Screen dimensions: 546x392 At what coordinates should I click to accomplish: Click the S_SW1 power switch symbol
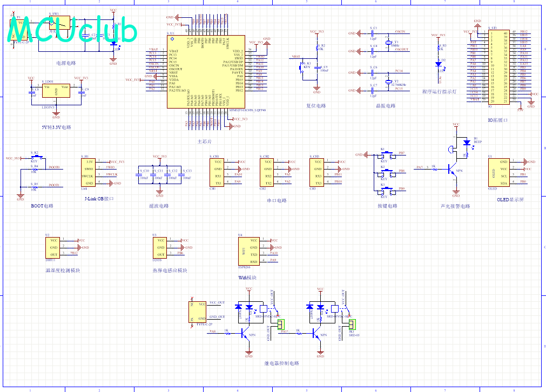(x=59, y=23)
